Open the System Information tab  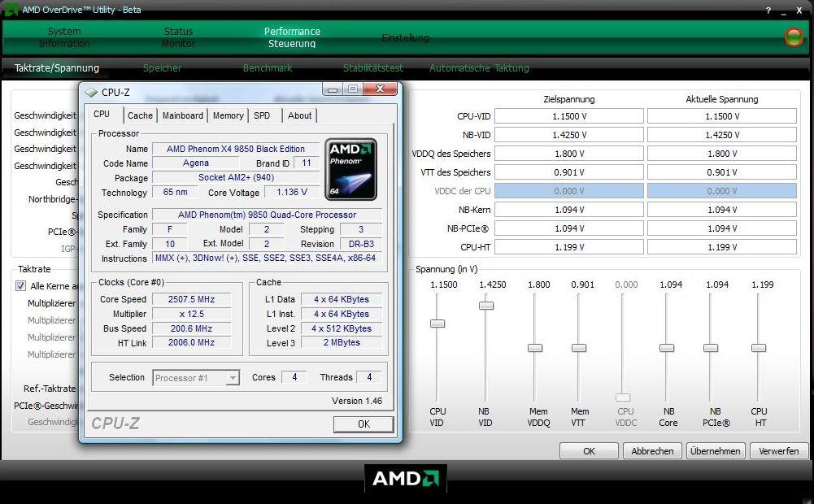click(64, 37)
